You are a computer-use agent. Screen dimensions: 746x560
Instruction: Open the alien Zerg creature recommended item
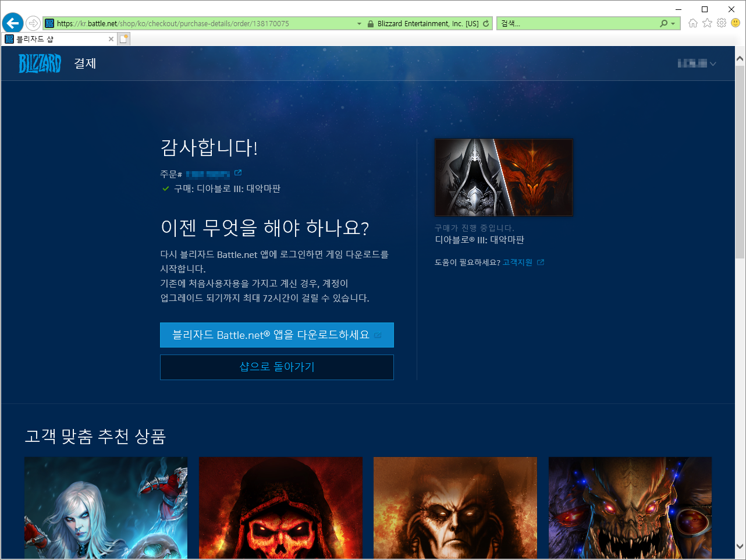pos(630,508)
